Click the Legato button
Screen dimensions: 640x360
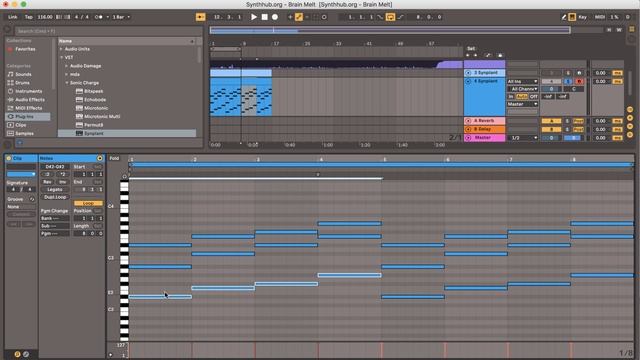[55, 189]
